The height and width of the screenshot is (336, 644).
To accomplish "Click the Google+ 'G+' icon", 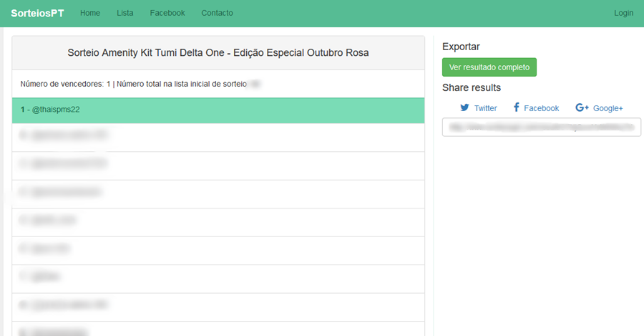I will [582, 107].
